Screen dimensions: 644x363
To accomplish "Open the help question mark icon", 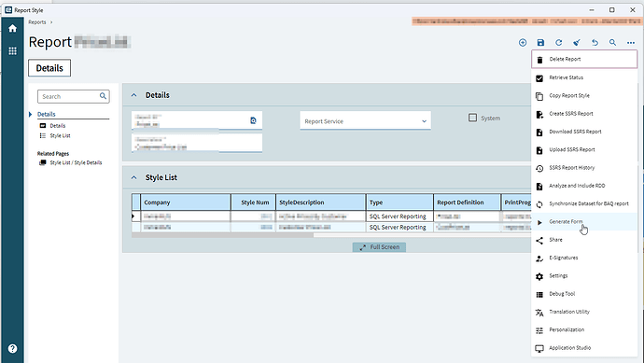I will 12,349.
